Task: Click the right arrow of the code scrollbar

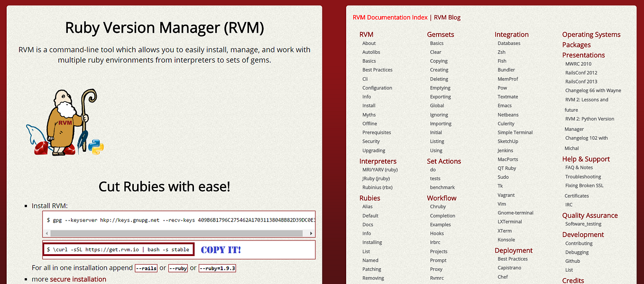Action: tap(311, 233)
